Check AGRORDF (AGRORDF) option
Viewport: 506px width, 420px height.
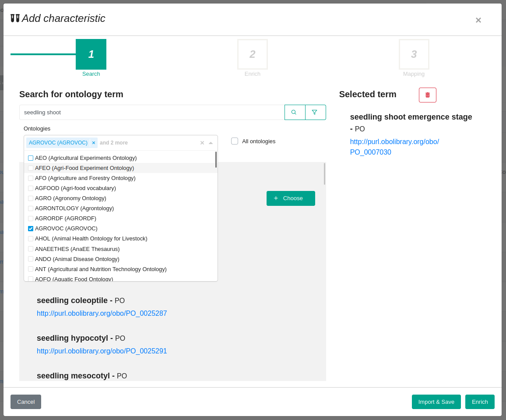[x=31, y=218]
